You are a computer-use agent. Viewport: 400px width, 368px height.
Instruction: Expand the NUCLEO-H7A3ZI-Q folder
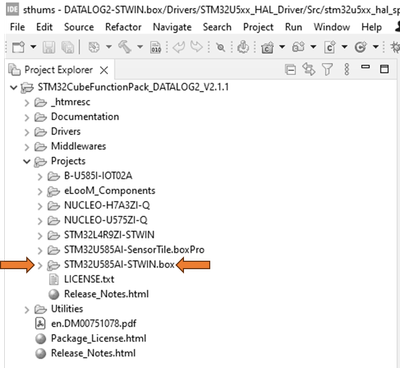pyautogui.click(x=40, y=206)
